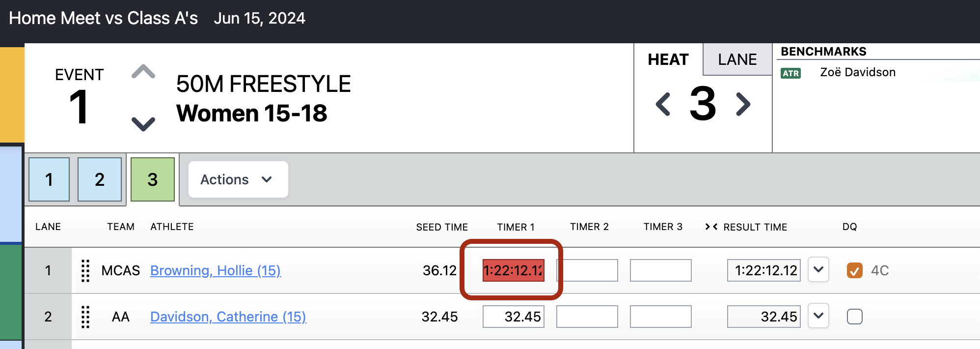Expand result time dropdown for lane 1
This screenshot has height=349, width=980.
pyautogui.click(x=818, y=269)
